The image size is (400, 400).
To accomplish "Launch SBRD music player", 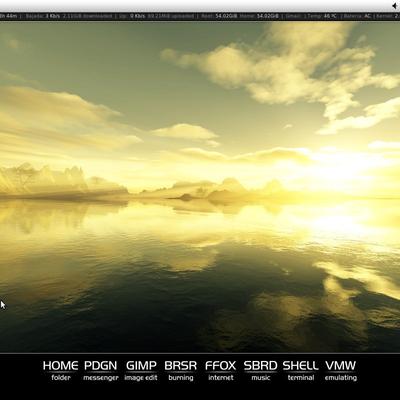I will [x=261, y=370].
